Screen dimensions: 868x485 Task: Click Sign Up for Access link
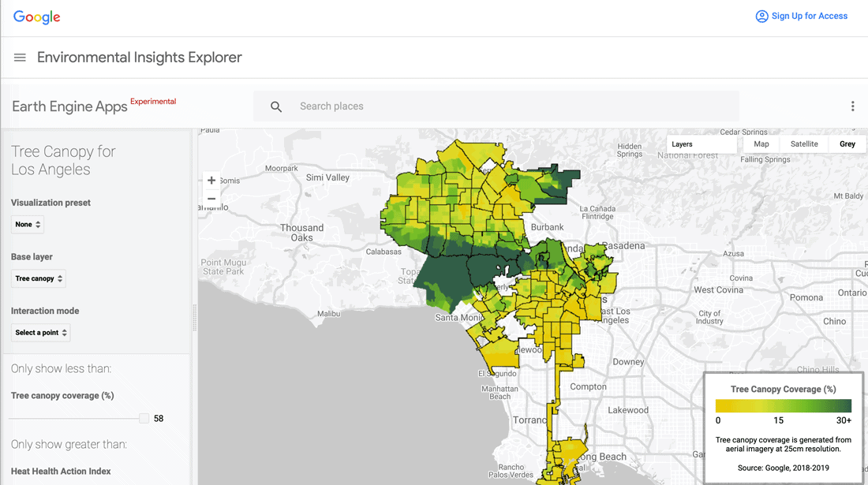click(x=810, y=16)
